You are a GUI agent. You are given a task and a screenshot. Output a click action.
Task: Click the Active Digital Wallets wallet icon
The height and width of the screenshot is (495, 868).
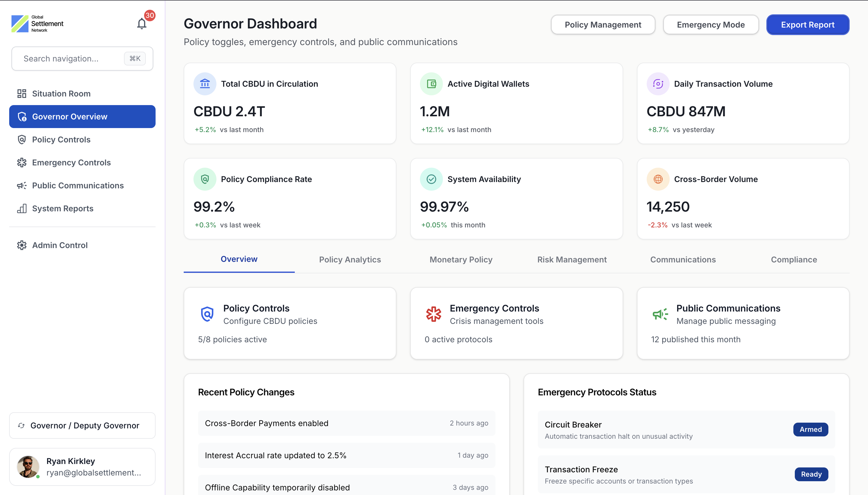(x=431, y=84)
